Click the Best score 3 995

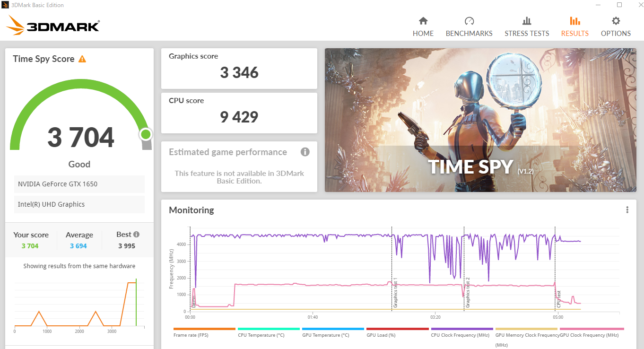click(127, 246)
